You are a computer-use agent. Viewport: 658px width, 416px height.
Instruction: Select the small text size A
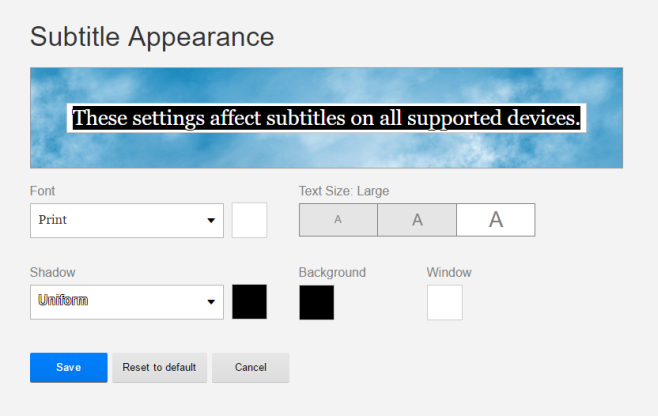(x=338, y=220)
